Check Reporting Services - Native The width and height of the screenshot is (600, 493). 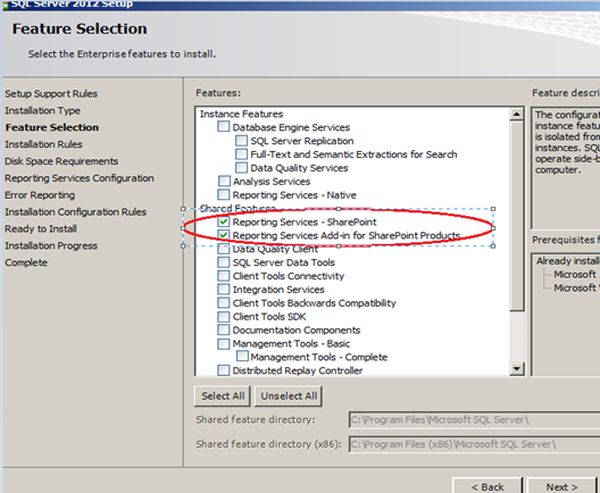point(223,194)
